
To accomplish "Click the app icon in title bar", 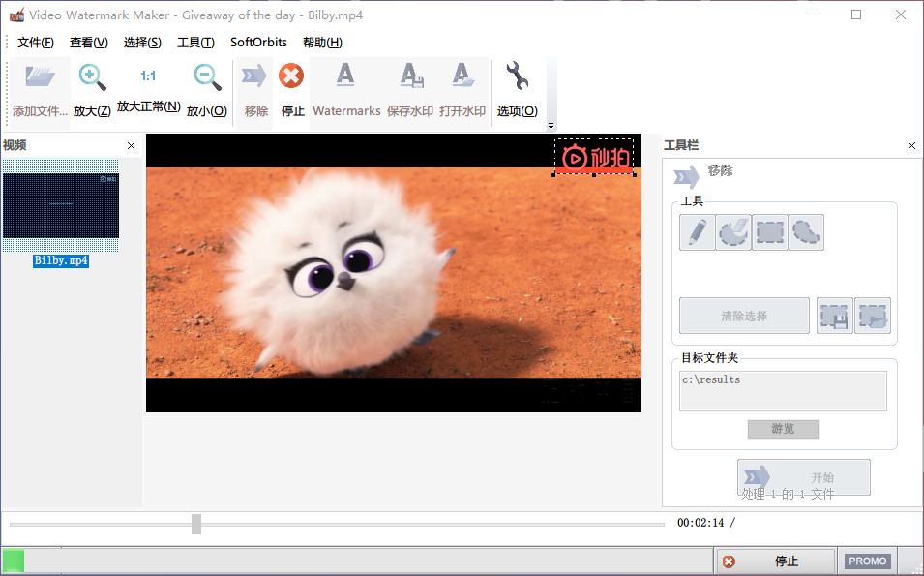I will click(16, 15).
